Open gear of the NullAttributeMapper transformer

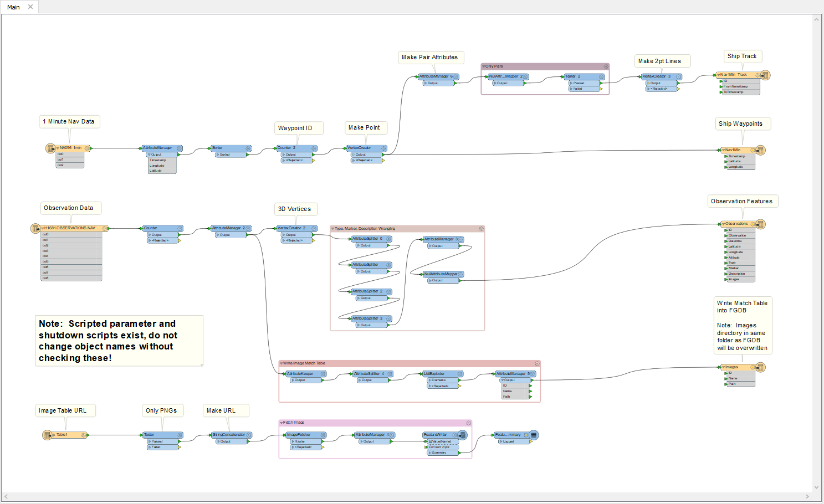point(460,274)
